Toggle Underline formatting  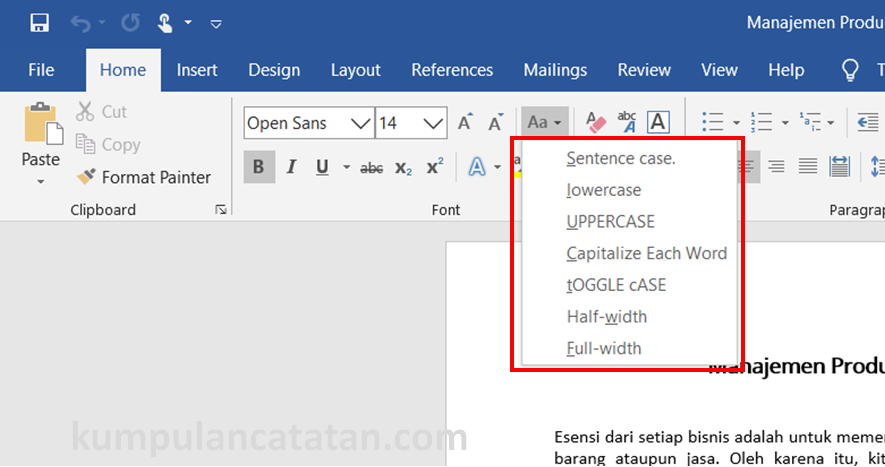click(322, 167)
